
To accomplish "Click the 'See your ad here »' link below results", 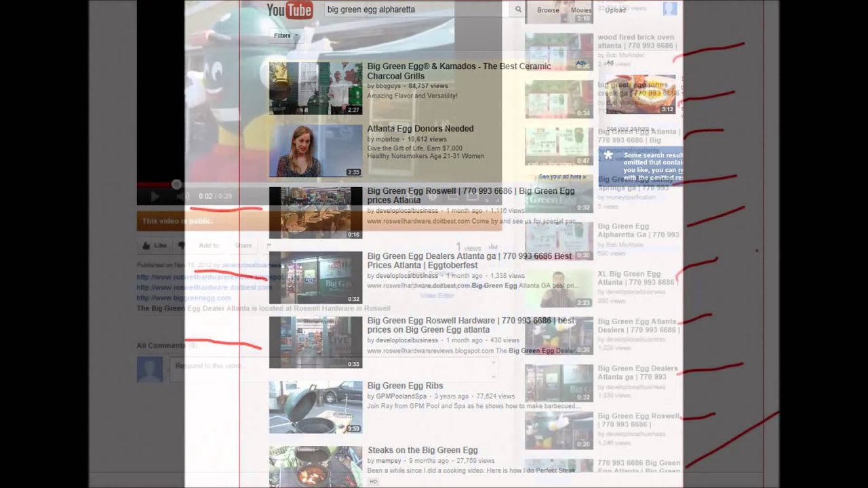I will pyautogui.click(x=562, y=177).
